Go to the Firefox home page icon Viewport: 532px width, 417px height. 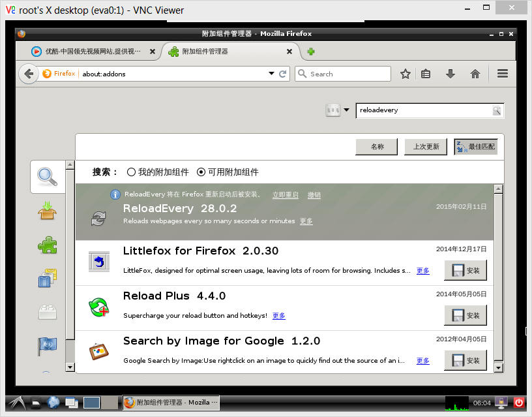[x=475, y=74]
